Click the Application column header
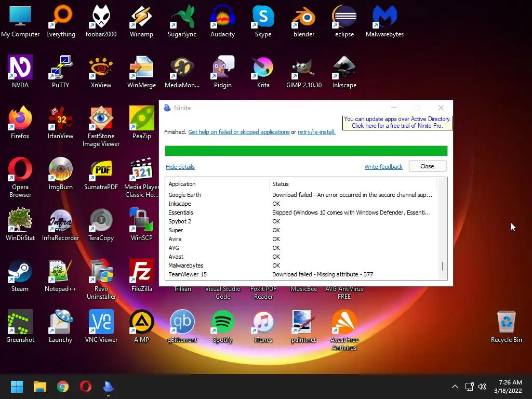The width and height of the screenshot is (532, 399). pos(217,184)
